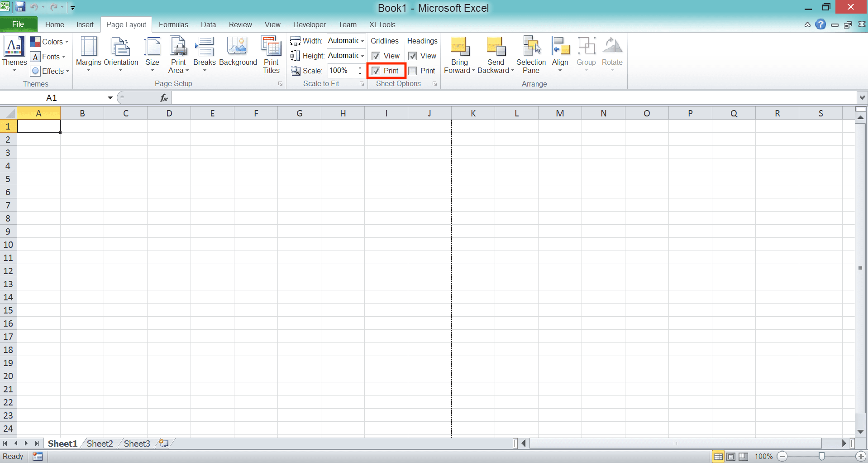Open Customize Quick Access Toolbar dropdown

[73, 7]
